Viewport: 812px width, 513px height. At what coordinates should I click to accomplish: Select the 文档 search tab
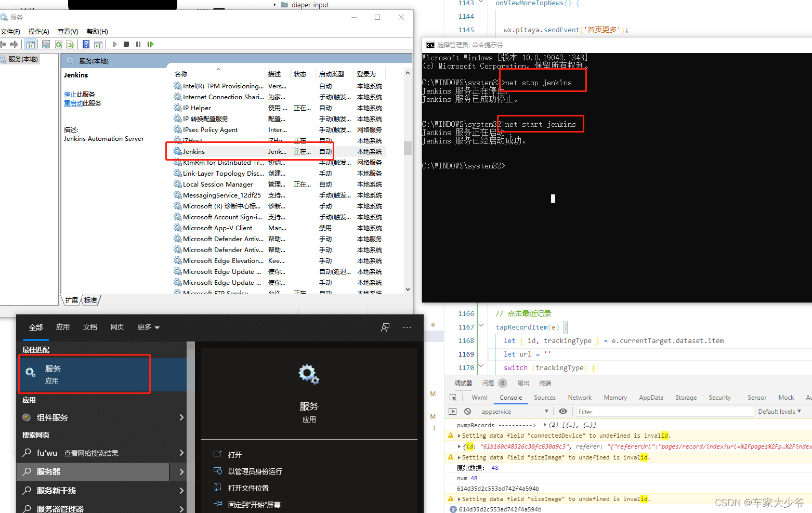pos(90,327)
